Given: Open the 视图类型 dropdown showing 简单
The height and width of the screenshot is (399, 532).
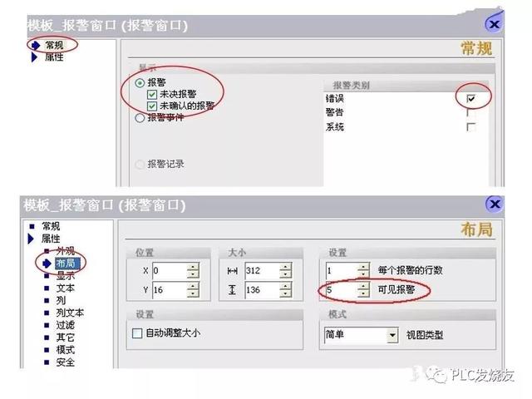Looking at the screenshot, I should pyautogui.click(x=392, y=335).
